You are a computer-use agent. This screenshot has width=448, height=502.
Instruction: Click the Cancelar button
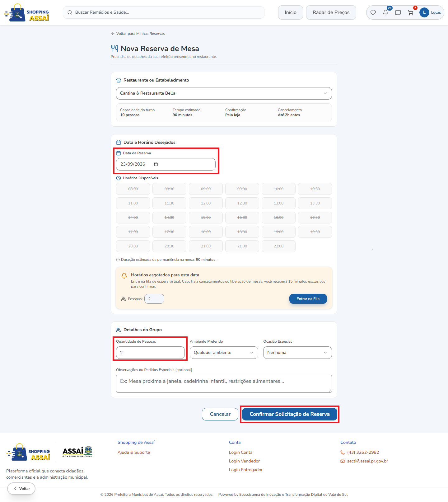coord(220,414)
